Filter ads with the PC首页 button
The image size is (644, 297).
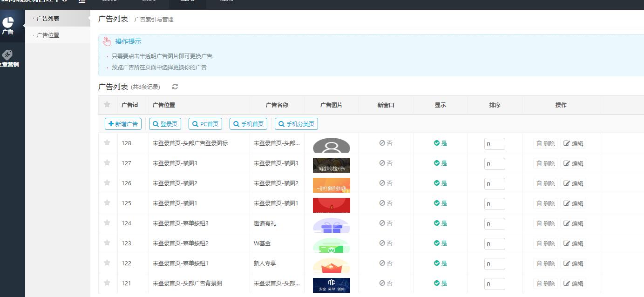[205, 123]
